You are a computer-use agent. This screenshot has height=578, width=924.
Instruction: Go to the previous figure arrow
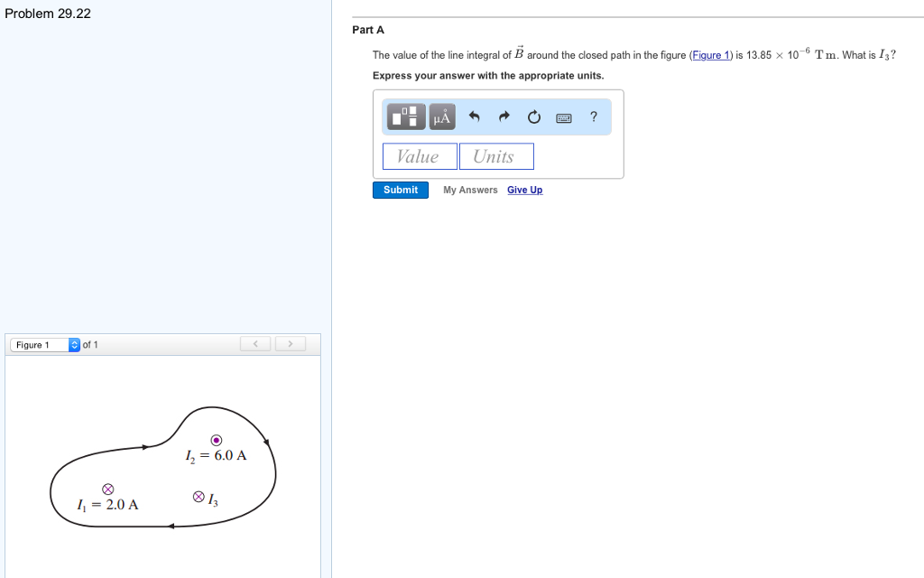(x=255, y=344)
